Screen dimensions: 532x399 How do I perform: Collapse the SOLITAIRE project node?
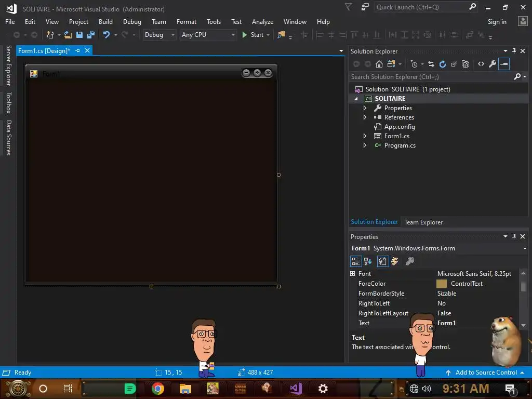coord(356,99)
